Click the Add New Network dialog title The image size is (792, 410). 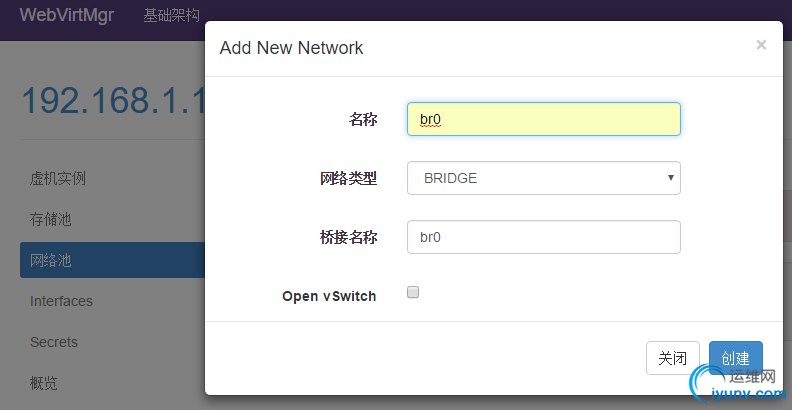(x=291, y=47)
